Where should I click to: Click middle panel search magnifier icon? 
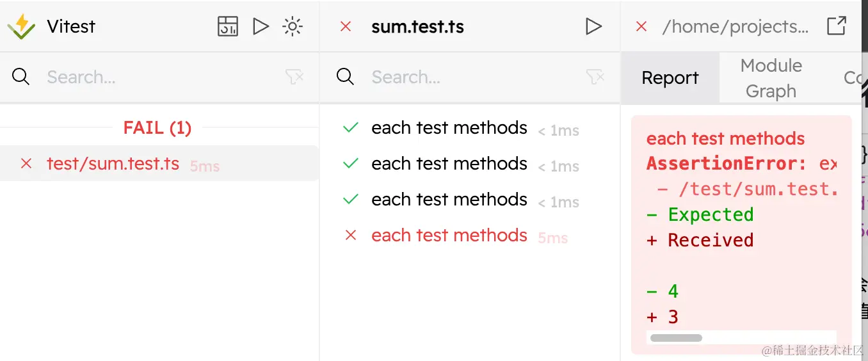coord(345,77)
